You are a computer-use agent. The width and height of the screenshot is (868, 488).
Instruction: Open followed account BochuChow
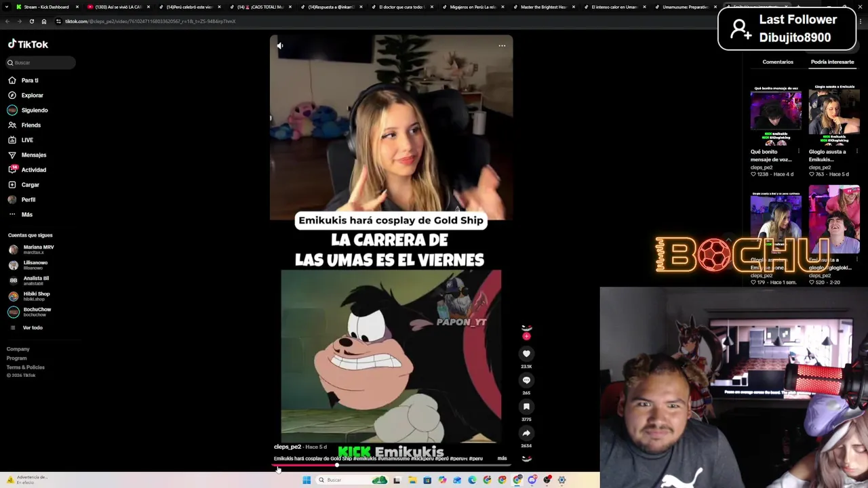click(30, 312)
